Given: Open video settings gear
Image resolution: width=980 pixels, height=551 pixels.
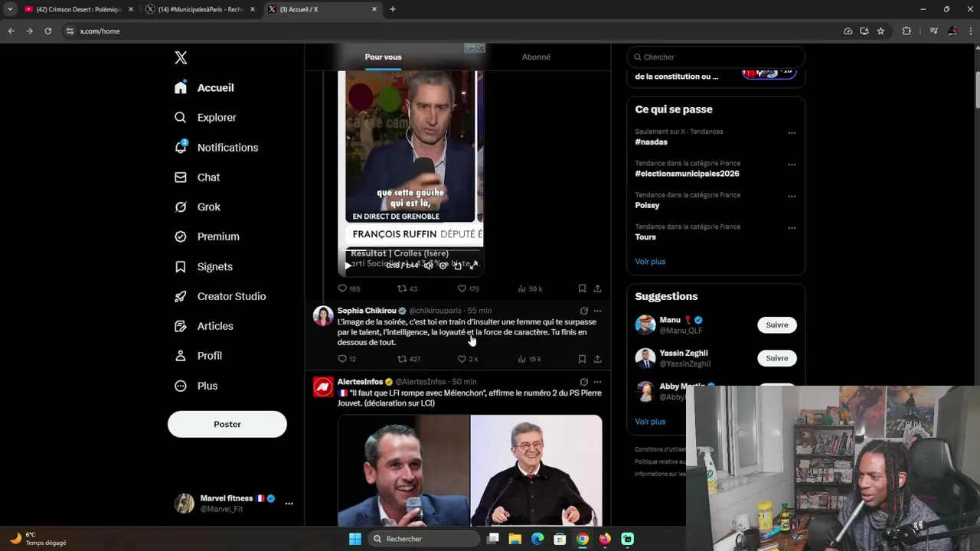Looking at the screenshot, I should 443,266.
